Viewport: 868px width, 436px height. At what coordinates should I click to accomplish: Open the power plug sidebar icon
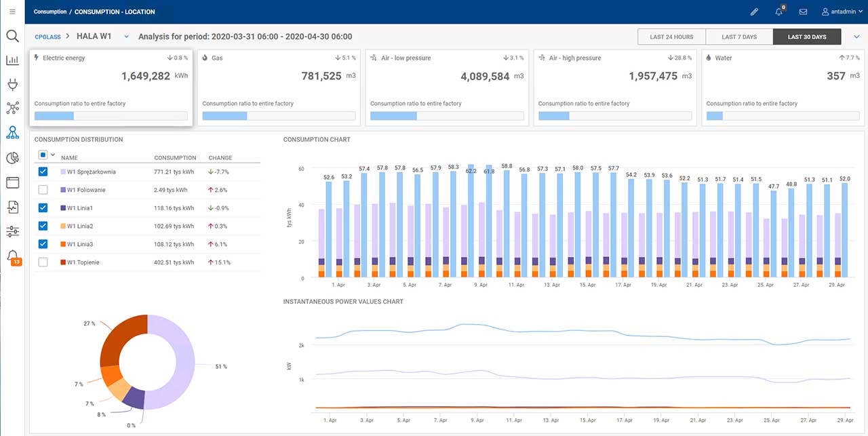point(12,84)
